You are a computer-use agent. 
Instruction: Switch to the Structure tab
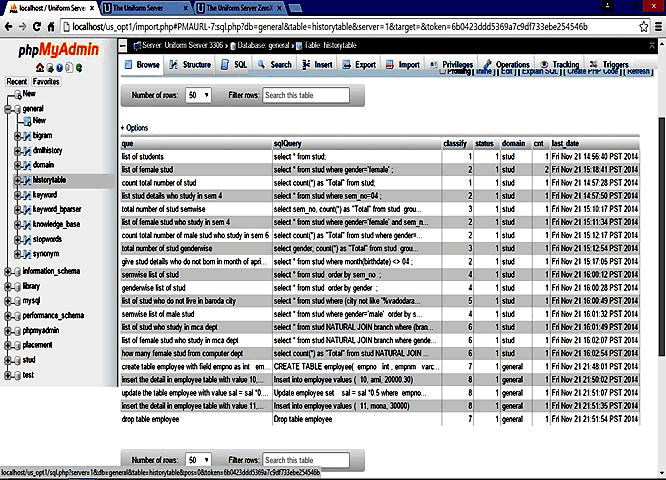click(190, 65)
